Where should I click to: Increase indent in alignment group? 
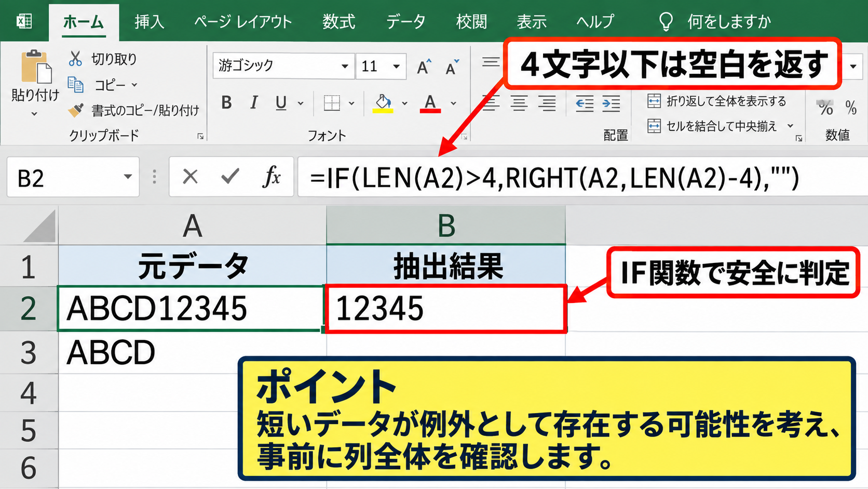tap(611, 103)
